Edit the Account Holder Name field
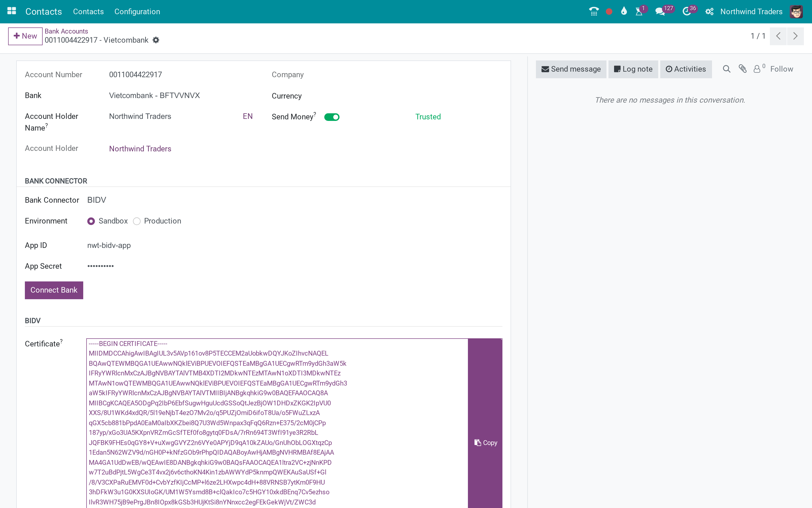The height and width of the screenshot is (508, 812). [174, 116]
